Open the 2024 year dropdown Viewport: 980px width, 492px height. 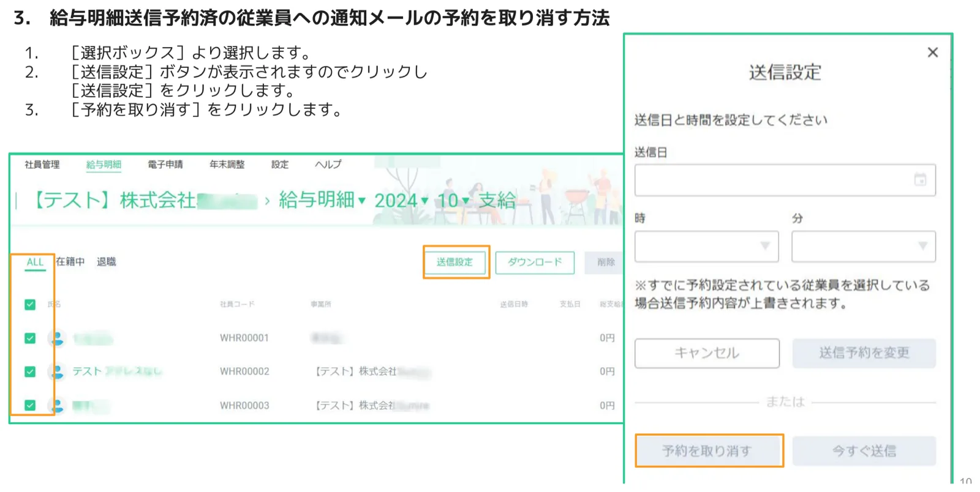(x=401, y=200)
